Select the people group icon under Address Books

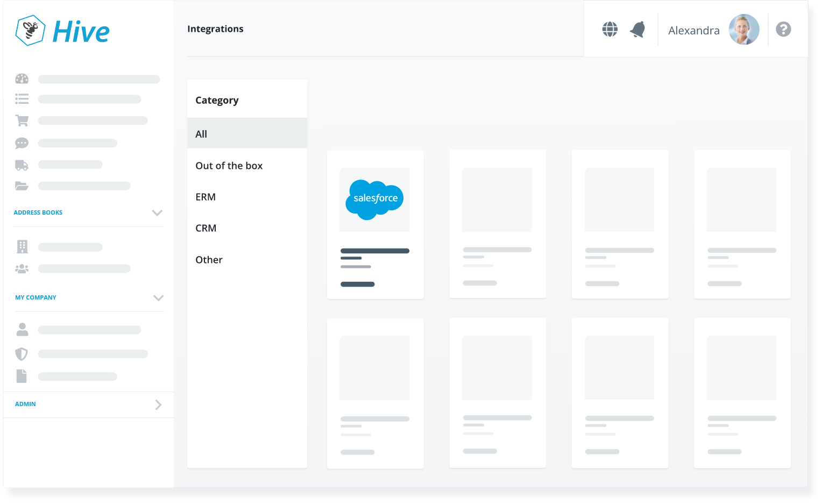coord(22,268)
